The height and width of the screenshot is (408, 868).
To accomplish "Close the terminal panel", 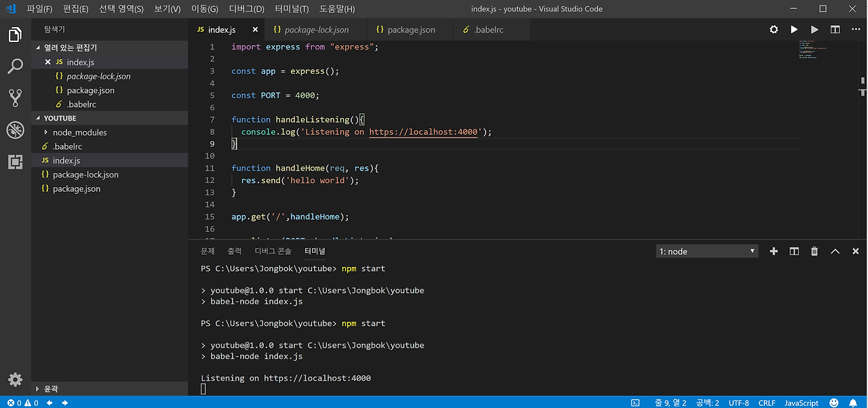I will (x=855, y=251).
